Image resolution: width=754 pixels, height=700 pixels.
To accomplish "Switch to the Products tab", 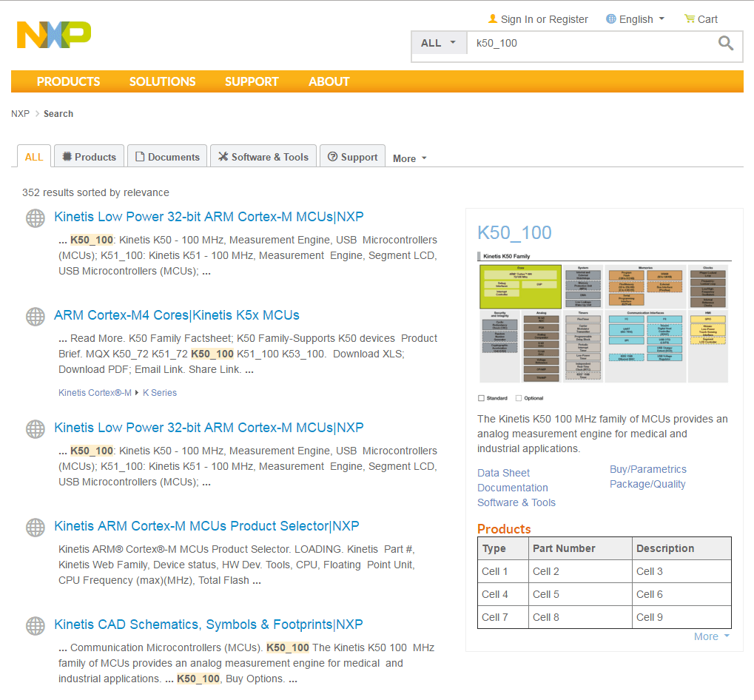I will (x=89, y=157).
